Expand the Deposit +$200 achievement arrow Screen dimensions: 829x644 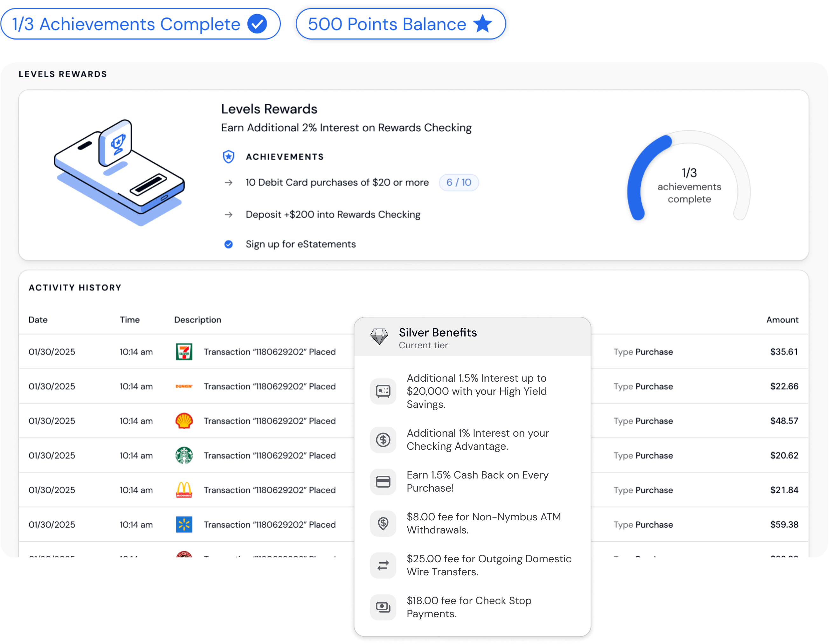pyautogui.click(x=229, y=215)
